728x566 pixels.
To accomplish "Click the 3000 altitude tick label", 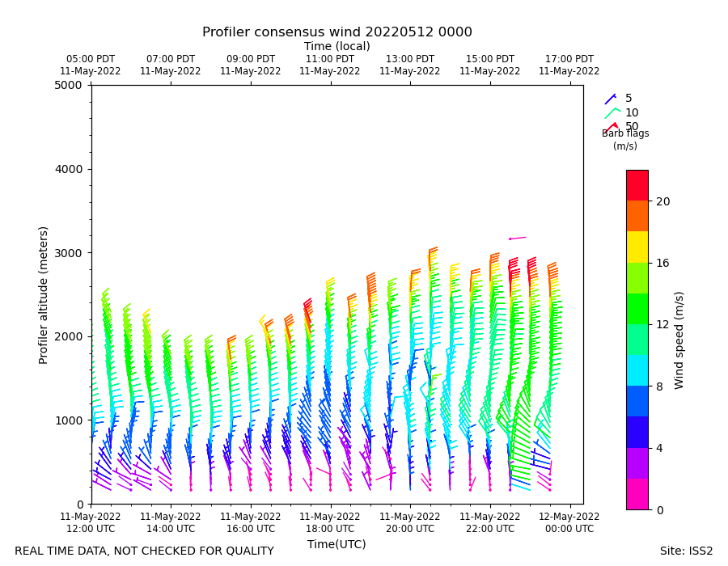I will pos(69,253).
